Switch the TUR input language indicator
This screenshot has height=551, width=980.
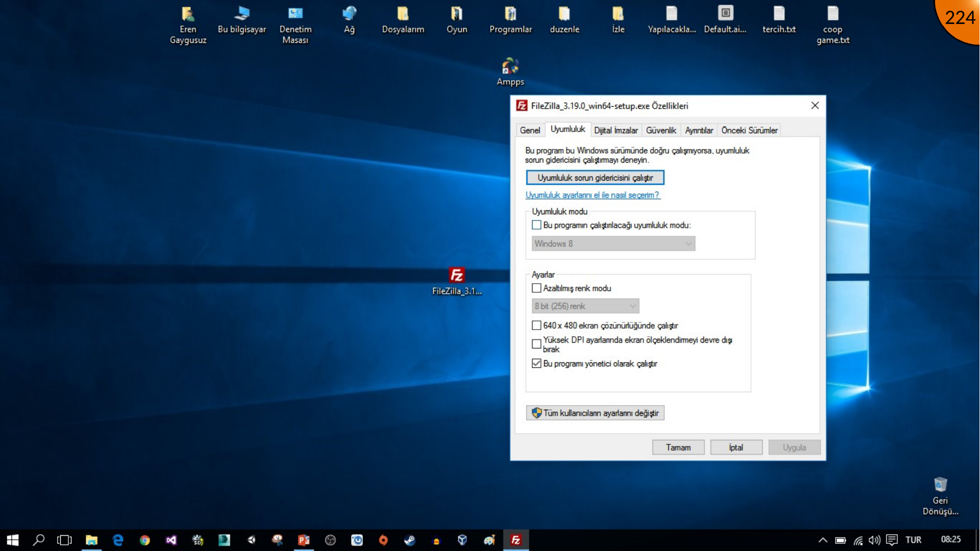coord(913,540)
